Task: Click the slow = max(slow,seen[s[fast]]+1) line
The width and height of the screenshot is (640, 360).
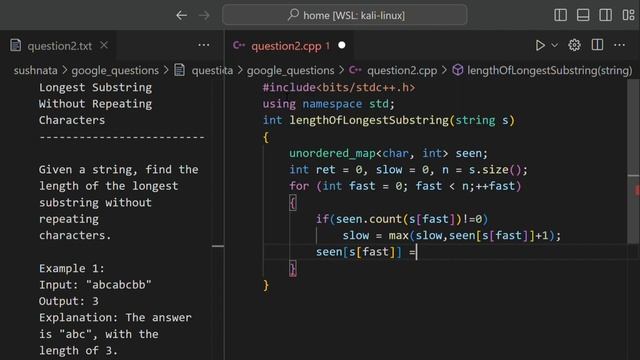Action: [452, 236]
